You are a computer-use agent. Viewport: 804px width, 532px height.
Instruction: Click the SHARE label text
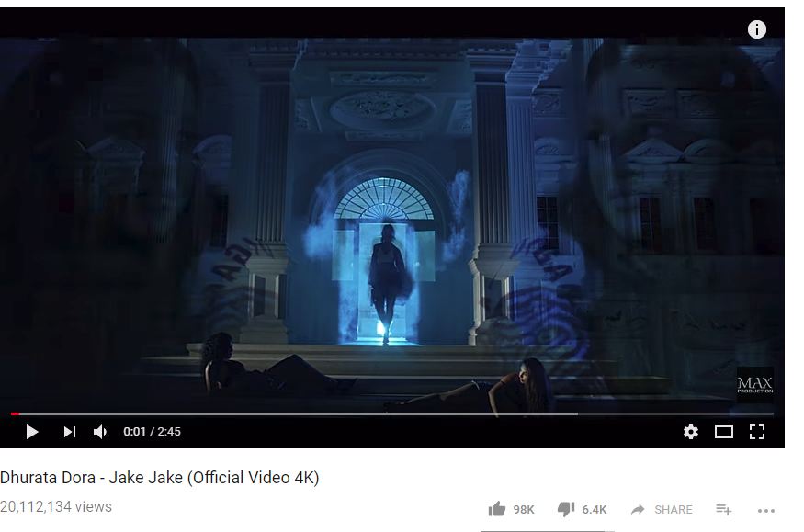pyautogui.click(x=674, y=509)
